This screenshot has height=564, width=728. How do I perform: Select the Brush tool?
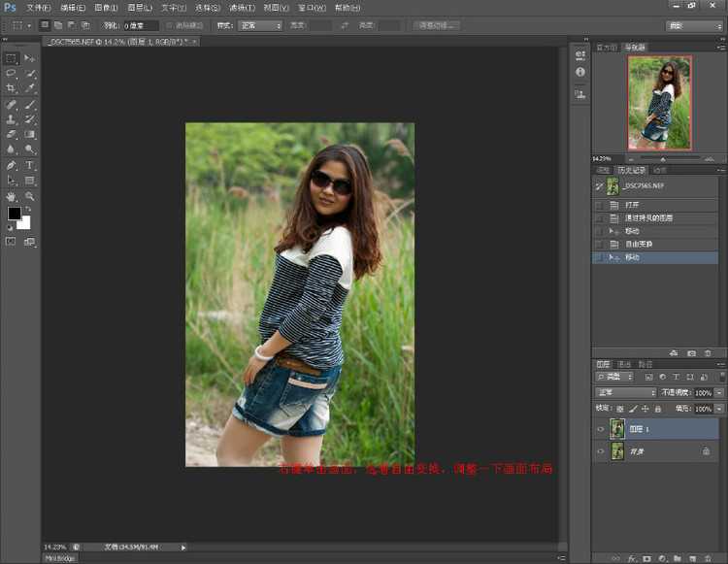pos(30,105)
